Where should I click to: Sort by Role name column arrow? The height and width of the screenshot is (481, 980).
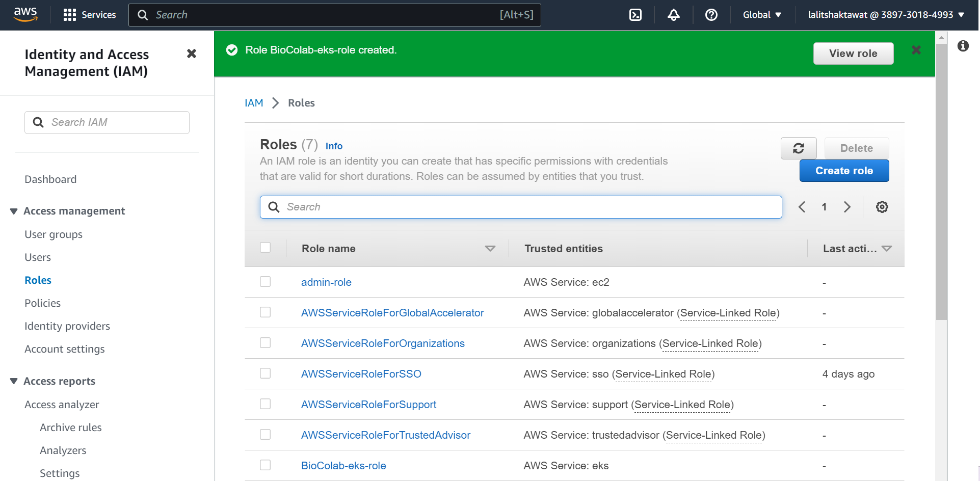[x=490, y=249]
